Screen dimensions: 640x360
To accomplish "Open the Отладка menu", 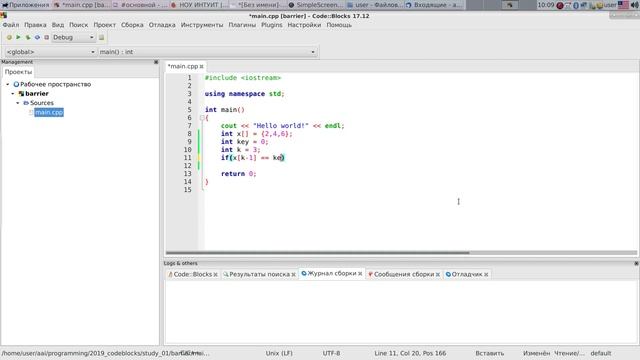I will coord(162,25).
